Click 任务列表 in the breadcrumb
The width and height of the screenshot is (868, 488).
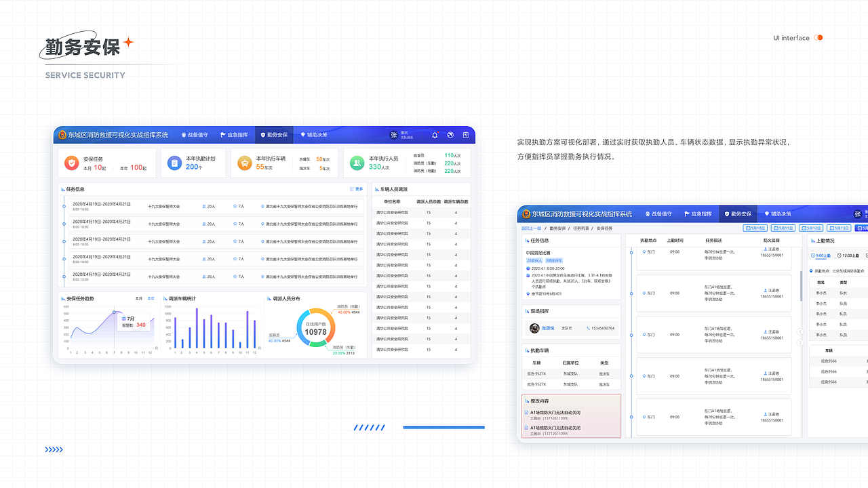(x=581, y=228)
